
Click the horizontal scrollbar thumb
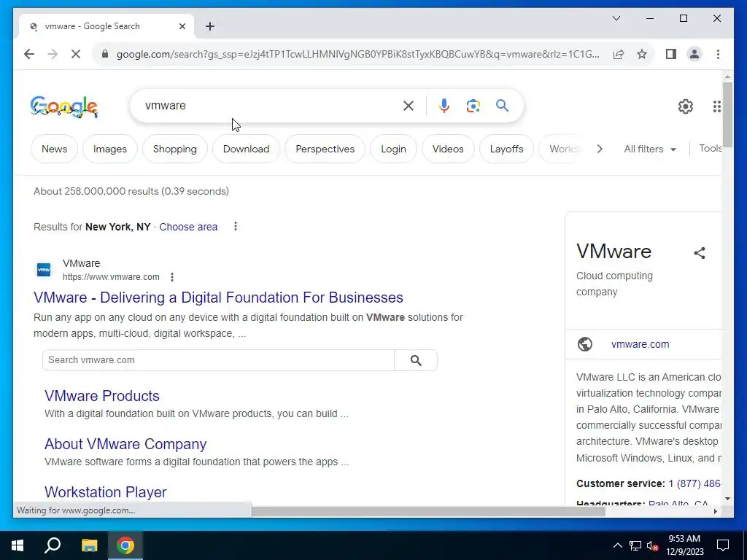click(428, 511)
